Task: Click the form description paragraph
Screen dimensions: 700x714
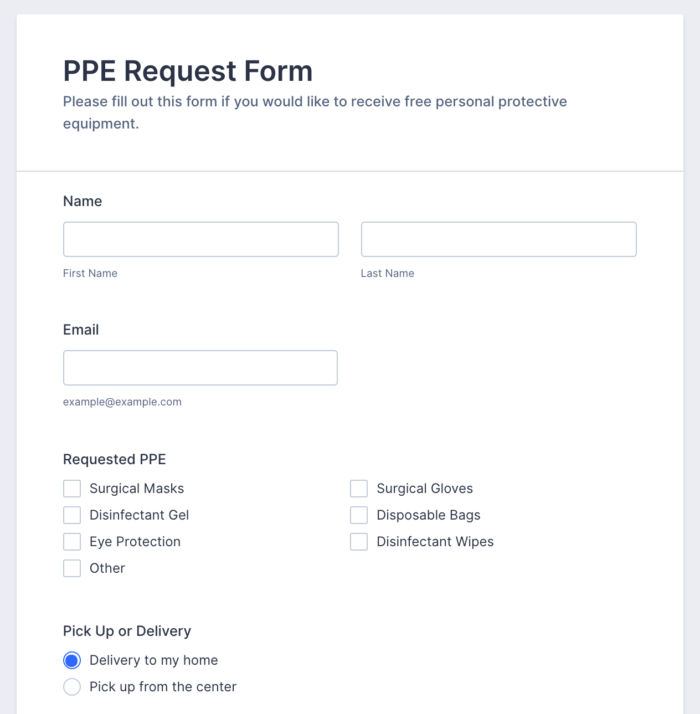Action: pos(315,113)
